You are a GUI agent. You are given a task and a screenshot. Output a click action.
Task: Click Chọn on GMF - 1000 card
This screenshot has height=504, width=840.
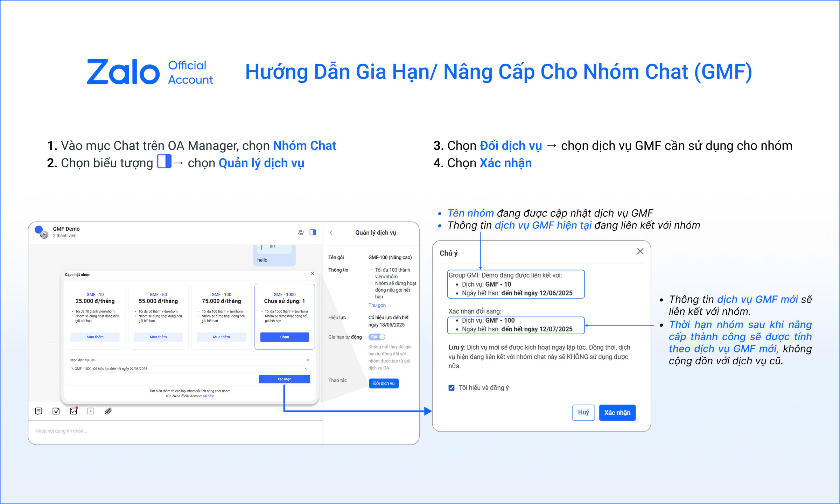(285, 337)
